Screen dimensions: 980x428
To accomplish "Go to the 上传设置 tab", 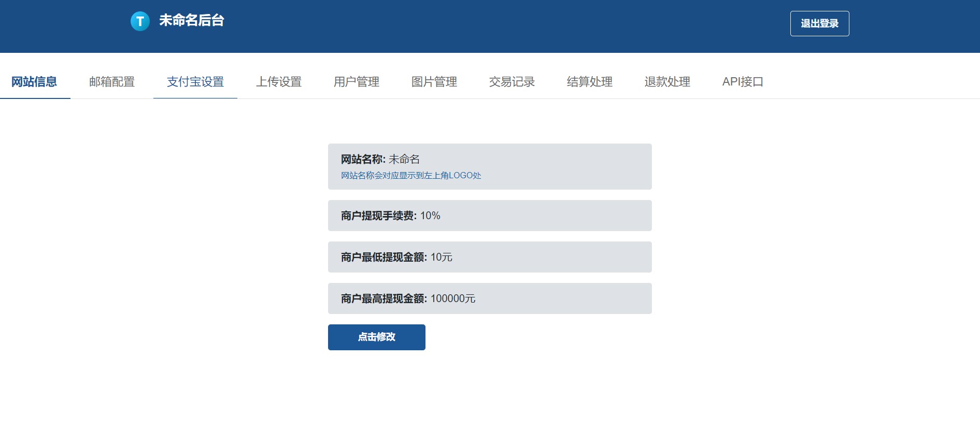I will coord(279,82).
